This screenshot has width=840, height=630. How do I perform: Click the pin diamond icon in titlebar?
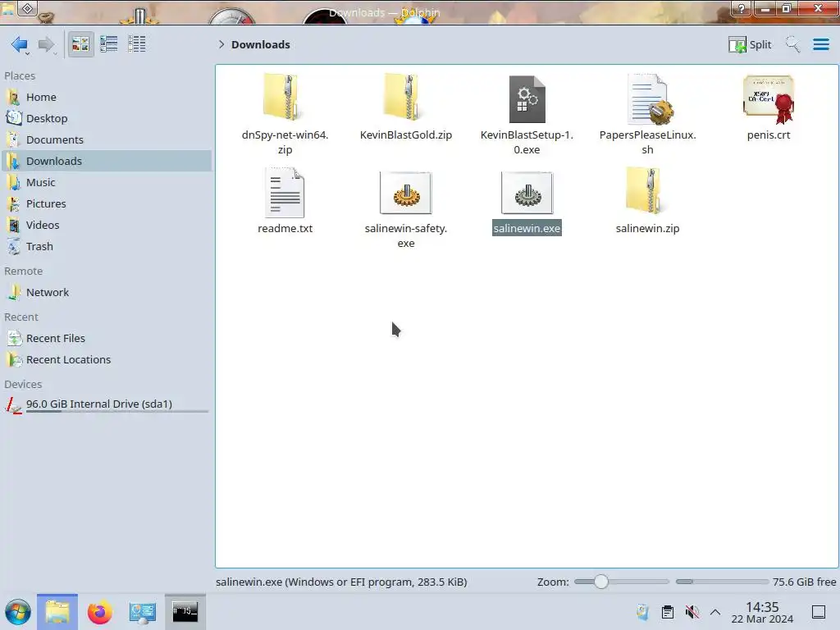[x=28, y=8]
